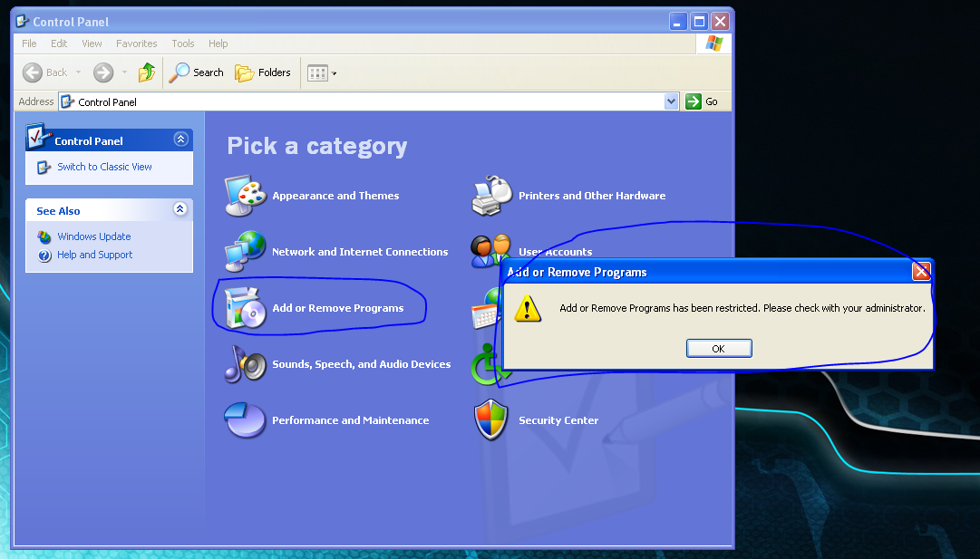Maximize the Control Panel window

[699, 22]
